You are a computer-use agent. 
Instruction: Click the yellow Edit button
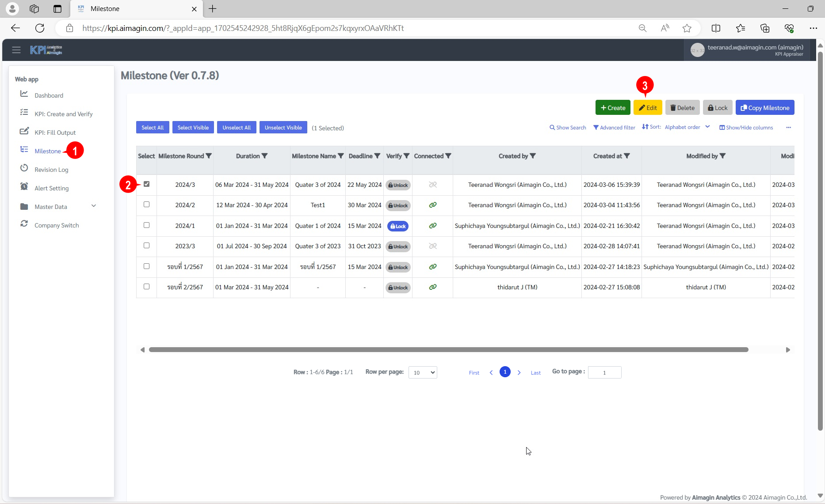(x=648, y=108)
